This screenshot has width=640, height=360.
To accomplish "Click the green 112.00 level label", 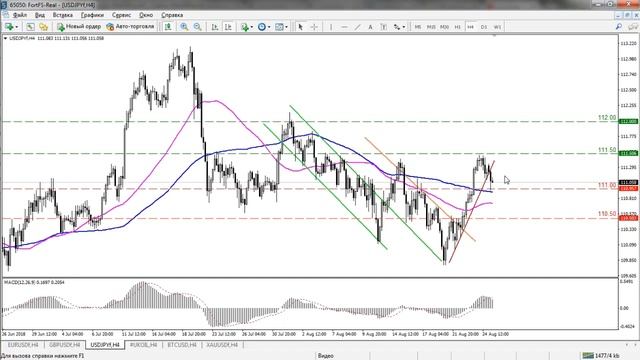I will pos(607,118).
